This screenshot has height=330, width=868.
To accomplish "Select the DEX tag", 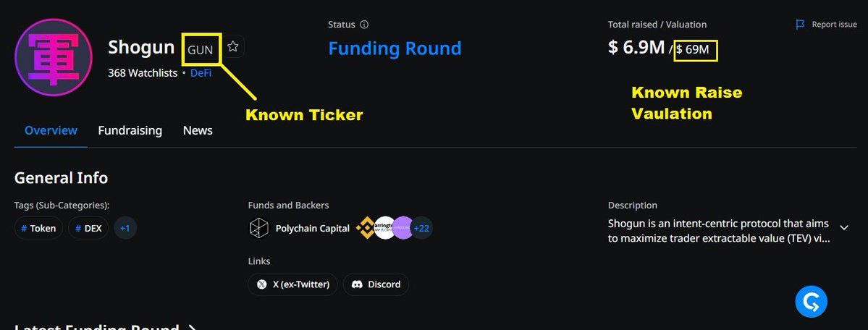I will tap(87, 228).
